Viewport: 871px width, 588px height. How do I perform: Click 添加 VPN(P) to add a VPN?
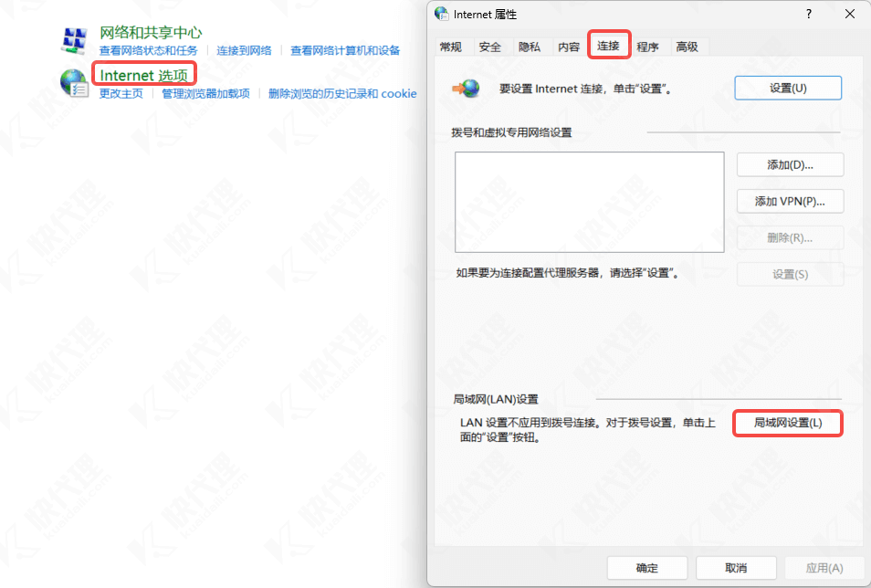click(x=790, y=201)
